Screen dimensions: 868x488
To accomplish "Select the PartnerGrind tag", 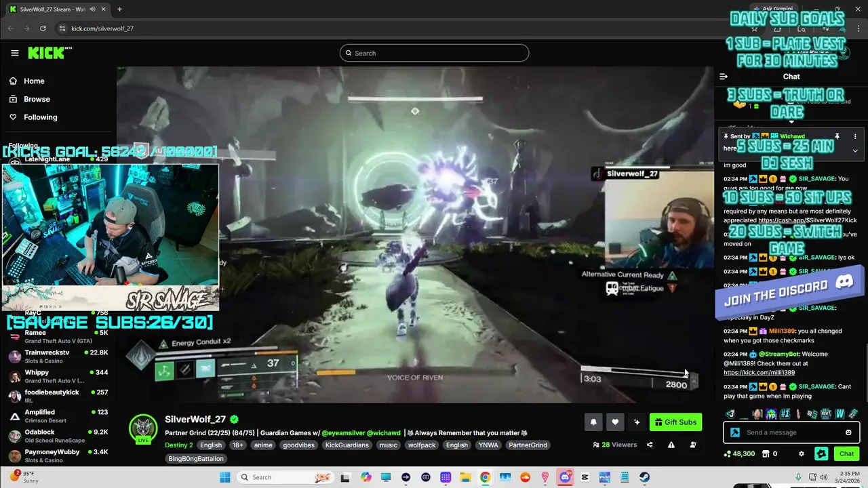I will coord(528,445).
